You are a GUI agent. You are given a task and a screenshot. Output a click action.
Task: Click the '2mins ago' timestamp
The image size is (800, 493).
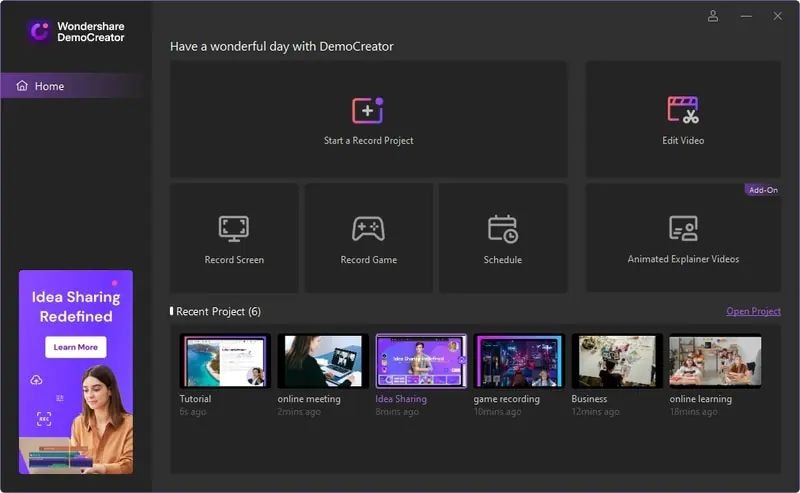pos(298,411)
